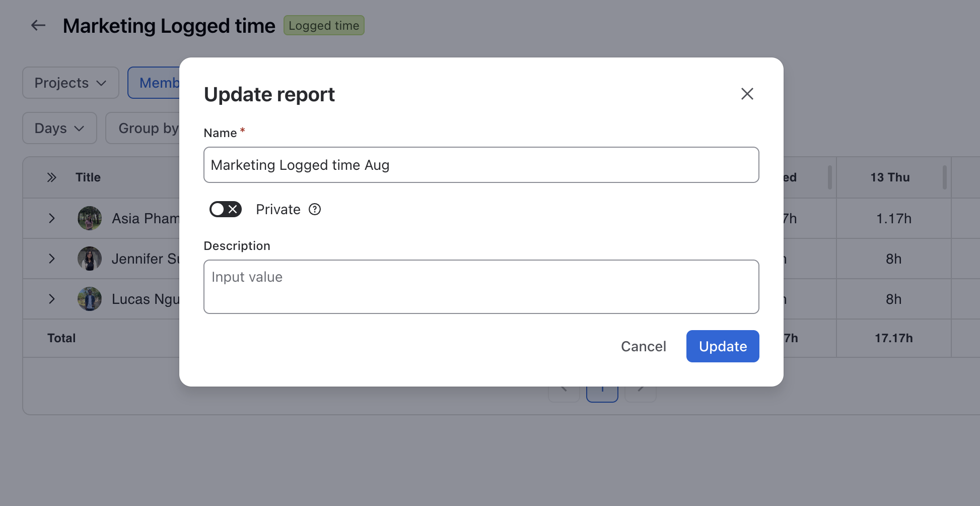Click the back arrow beside Marketing Logged time
The height and width of the screenshot is (506, 980).
[38, 26]
